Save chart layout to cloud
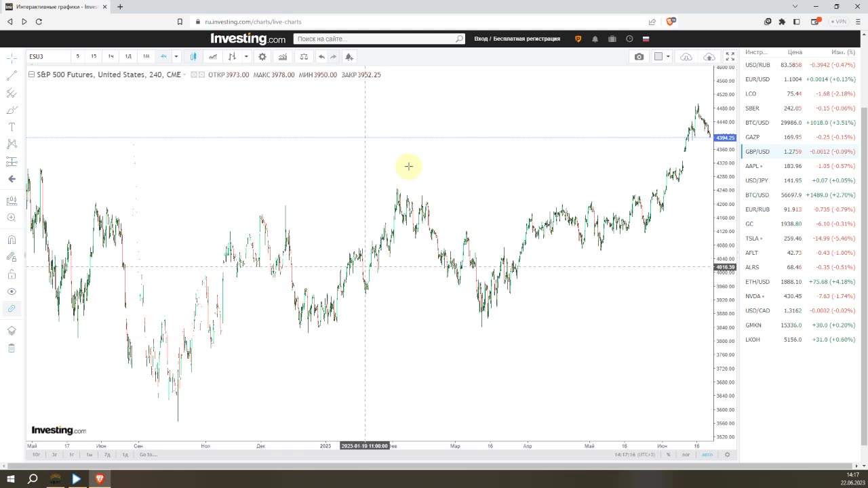 pyautogui.click(x=709, y=56)
